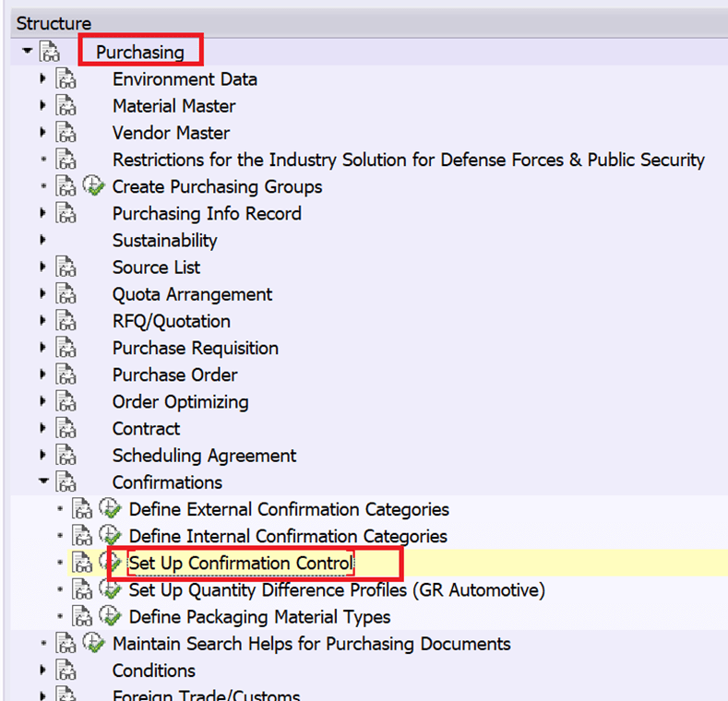Click execute icon beside Create Purchasing Groups

tap(94, 186)
